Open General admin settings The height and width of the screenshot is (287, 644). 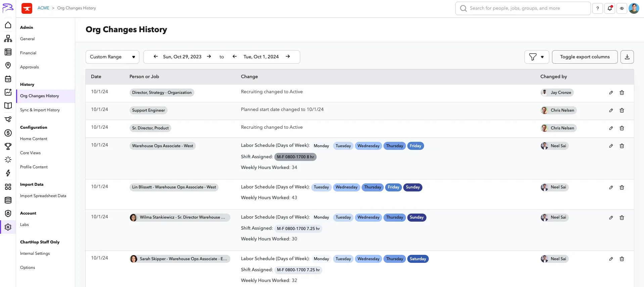pyautogui.click(x=28, y=39)
